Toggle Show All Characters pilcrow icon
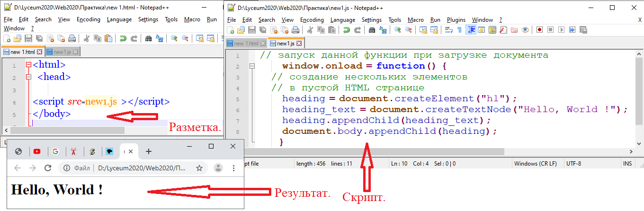Viewport: 644px width, 211px height. [459, 30]
